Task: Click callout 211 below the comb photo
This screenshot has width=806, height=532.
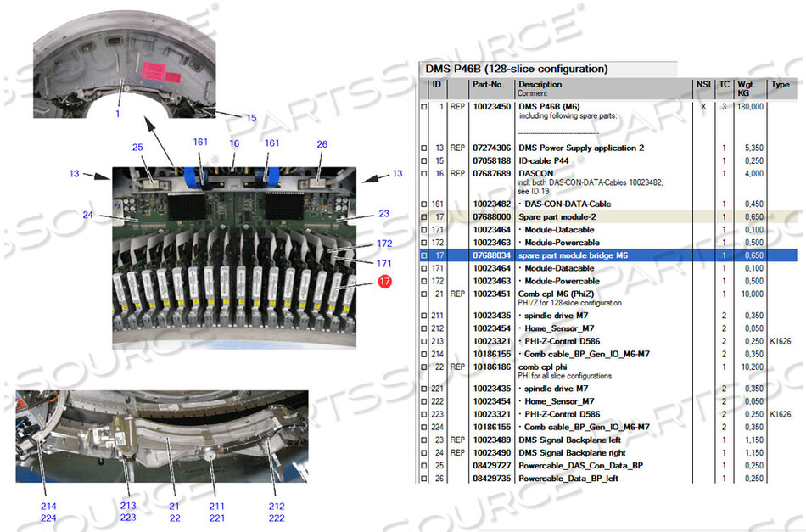Action: coord(217,507)
